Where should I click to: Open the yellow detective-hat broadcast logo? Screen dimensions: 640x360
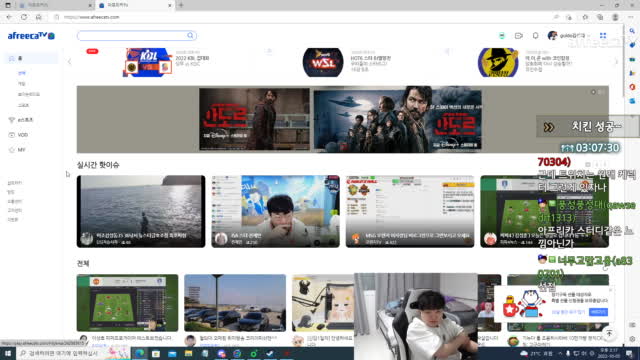coord(498,62)
